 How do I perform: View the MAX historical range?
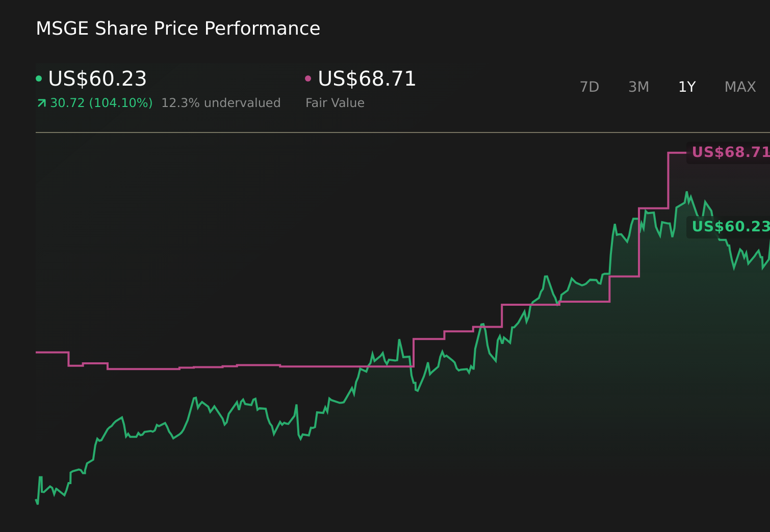[739, 87]
